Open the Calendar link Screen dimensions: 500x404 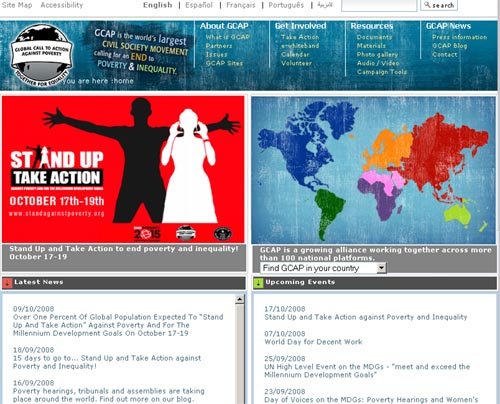pos(295,54)
